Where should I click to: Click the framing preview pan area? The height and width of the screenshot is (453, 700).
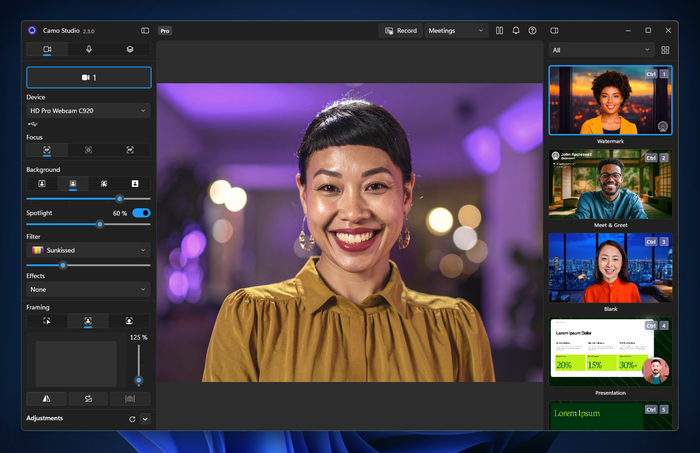76,364
